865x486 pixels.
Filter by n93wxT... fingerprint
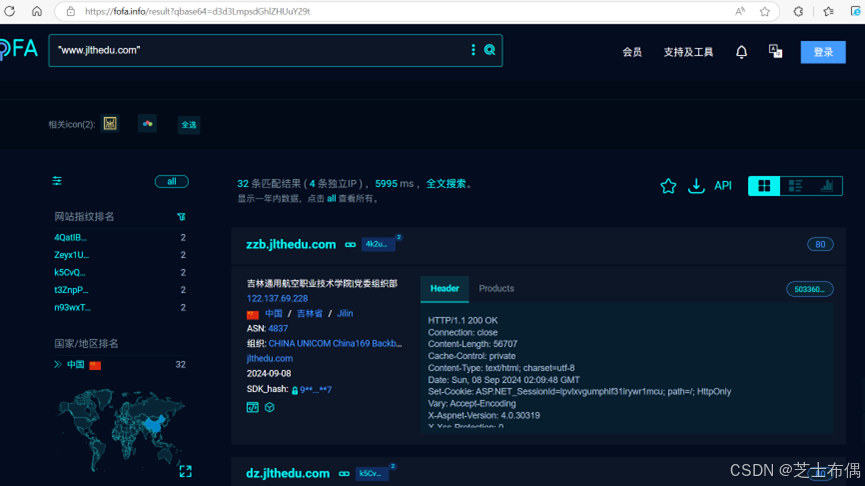click(x=72, y=307)
